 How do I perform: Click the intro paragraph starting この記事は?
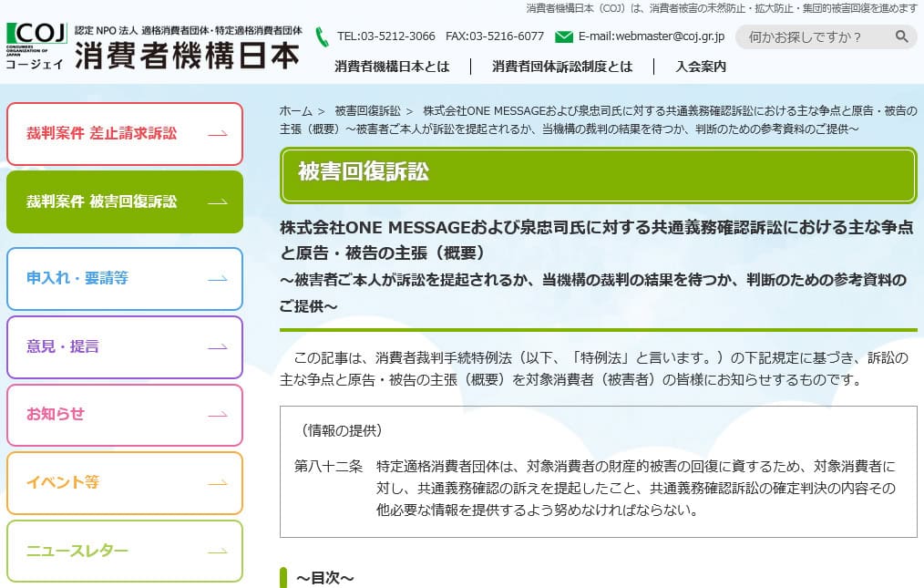click(x=594, y=368)
